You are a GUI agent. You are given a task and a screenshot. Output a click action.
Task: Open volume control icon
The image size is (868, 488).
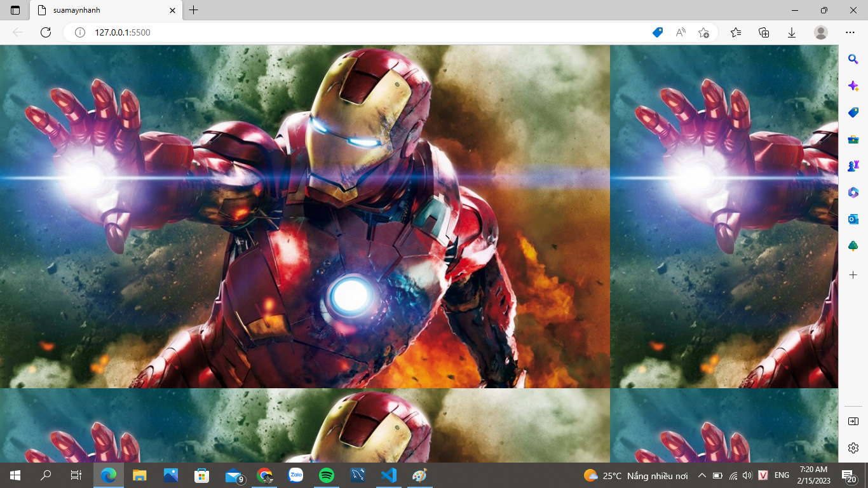tap(747, 475)
